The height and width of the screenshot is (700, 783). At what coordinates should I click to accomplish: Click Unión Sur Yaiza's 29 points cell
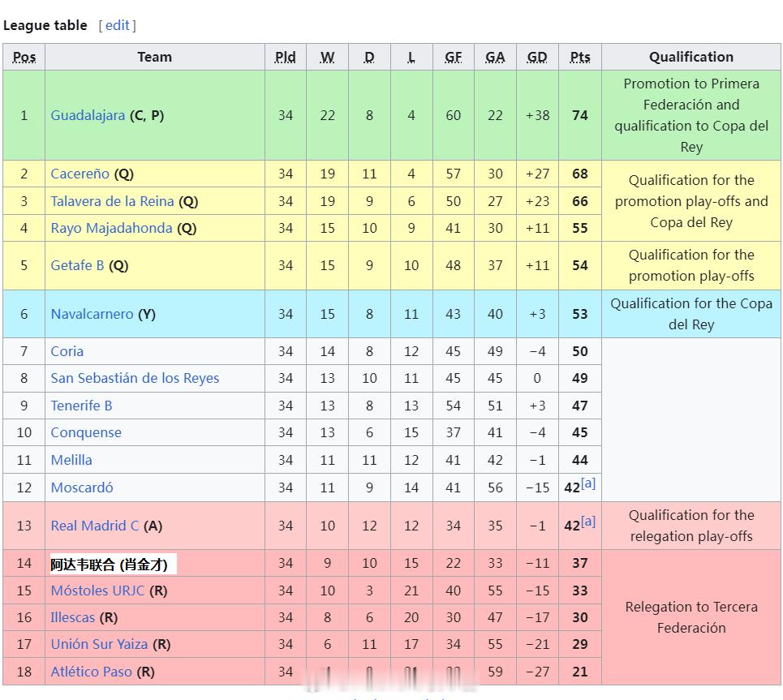coord(580,644)
